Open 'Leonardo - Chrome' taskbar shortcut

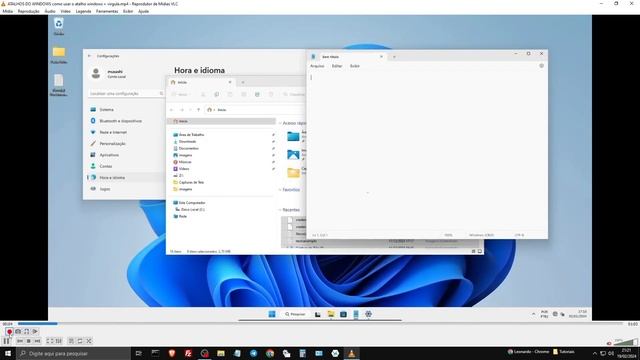click(x=528, y=351)
